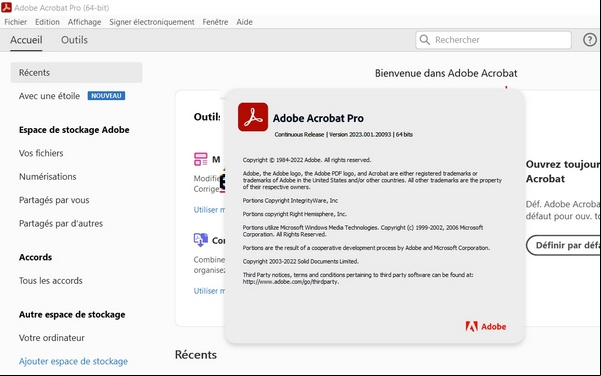
Task: Open the Signer électroniquement menu
Action: pos(152,22)
